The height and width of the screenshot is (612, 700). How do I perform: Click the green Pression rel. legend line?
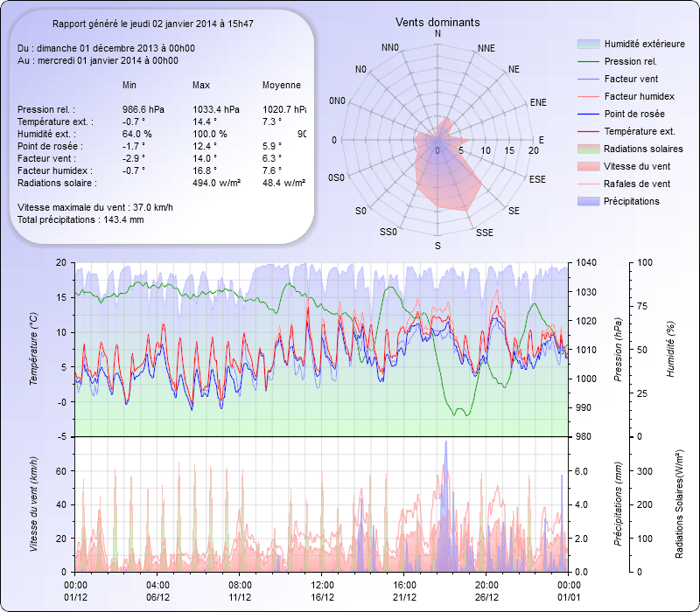pyautogui.click(x=598, y=61)
